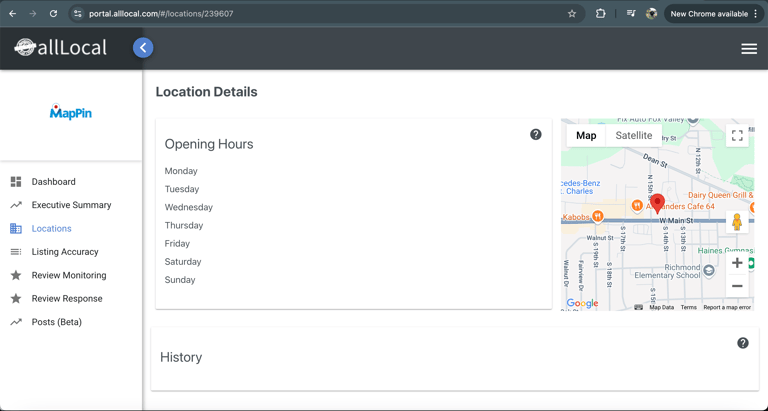
Task: Click Dairy Queen Grill label on map
Action: (x=720, y=195)
